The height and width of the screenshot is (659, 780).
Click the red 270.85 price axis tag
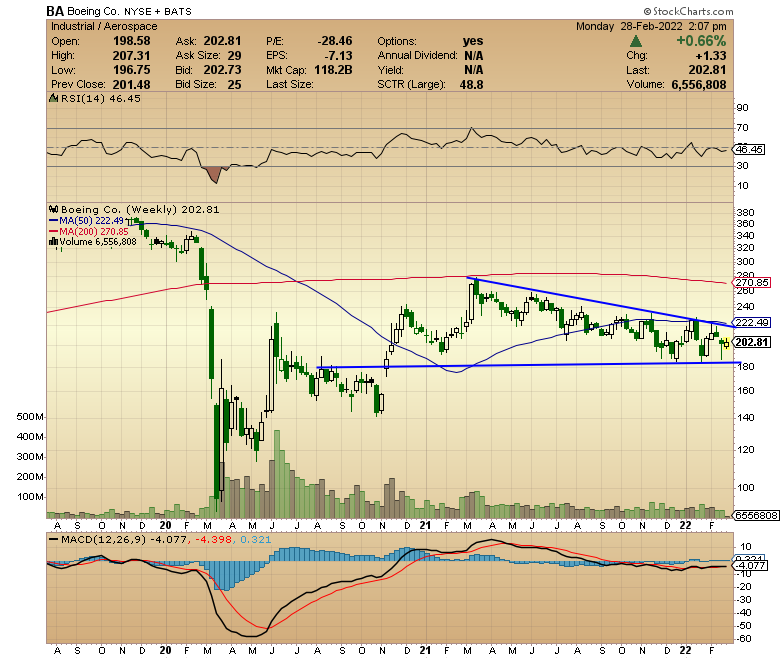(x=751, y=282)
